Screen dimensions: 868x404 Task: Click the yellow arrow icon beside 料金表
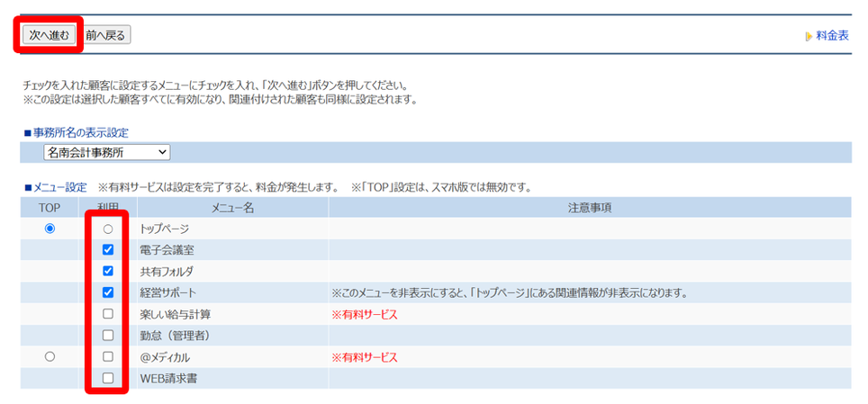pos(809,37)
